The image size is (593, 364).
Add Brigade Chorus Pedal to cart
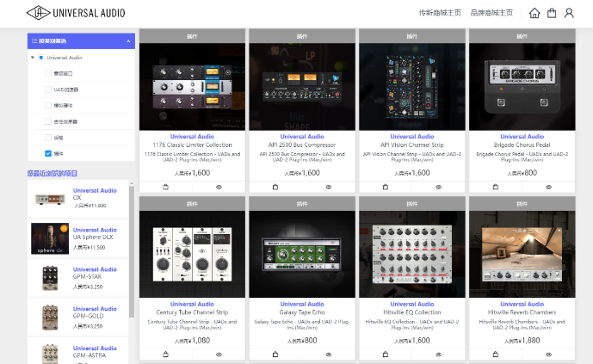[496, 187]
